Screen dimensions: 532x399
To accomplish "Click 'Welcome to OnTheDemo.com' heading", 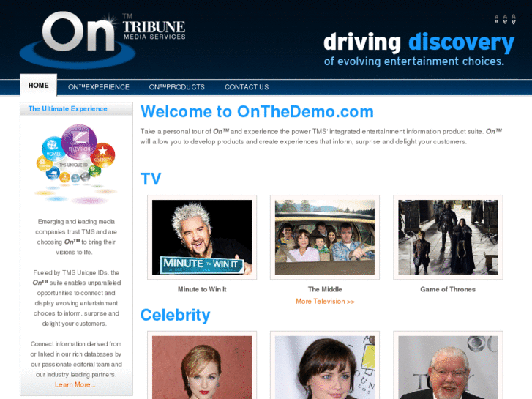I will [257, 112].
